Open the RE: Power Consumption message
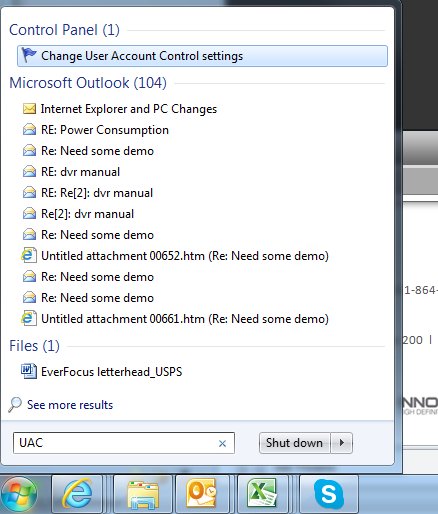438x514 pixels. pos(105,130)
